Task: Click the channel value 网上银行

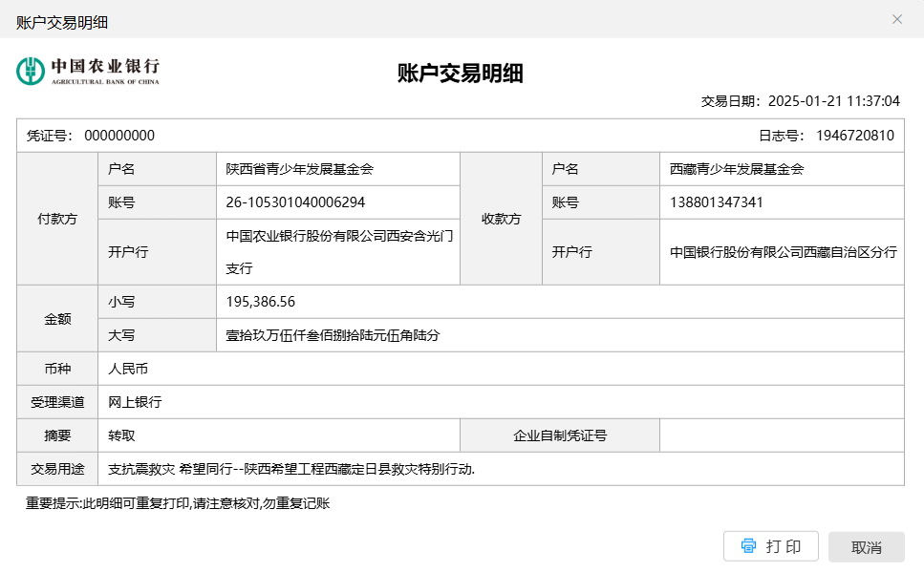Action: [x=135, y=402]
